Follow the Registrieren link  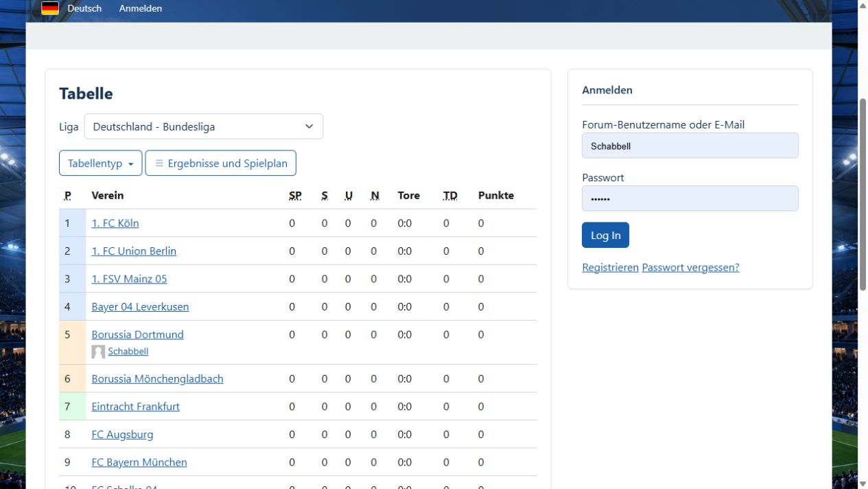pos(610,267)
